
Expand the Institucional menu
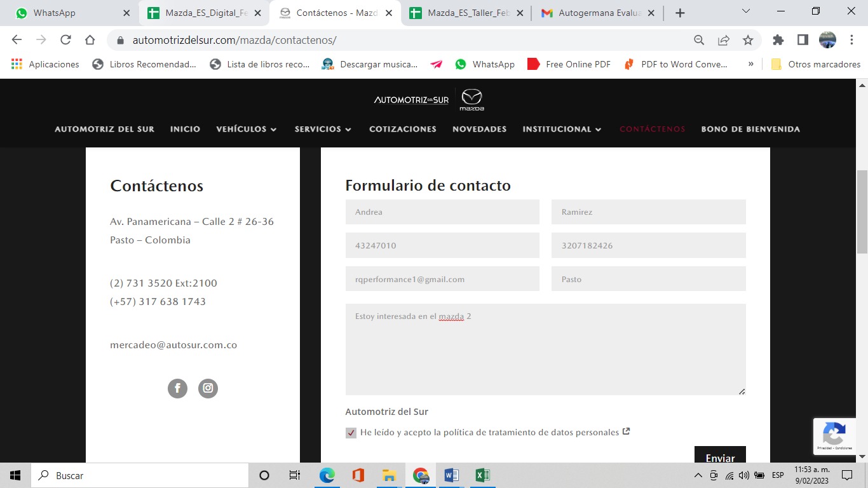[562, 129]
